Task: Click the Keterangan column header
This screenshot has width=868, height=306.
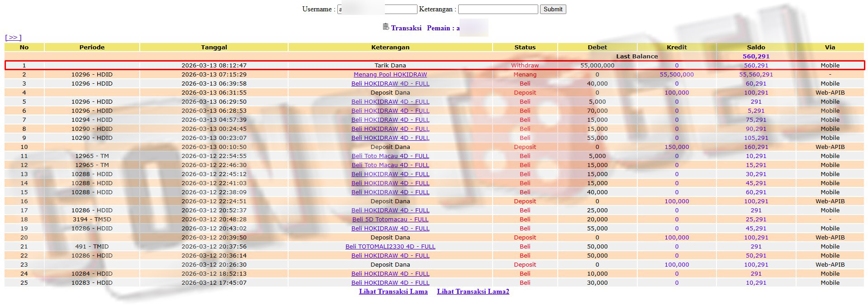Action: pyautogui.click(x=390, y=47)
